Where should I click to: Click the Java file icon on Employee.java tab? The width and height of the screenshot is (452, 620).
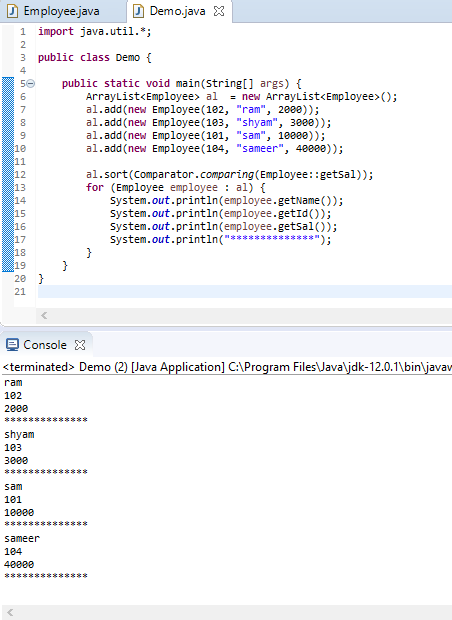[x=13, y=11]
